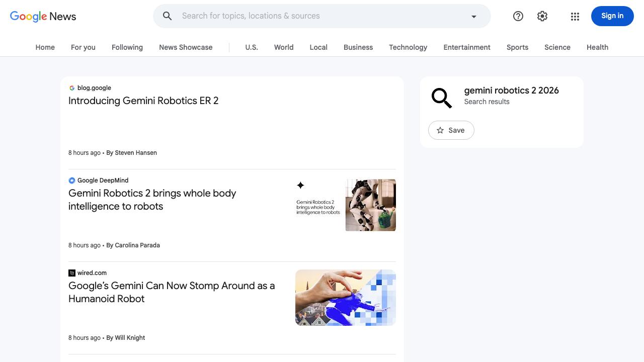Open the Google apps grid icon

tap(575, 17)
